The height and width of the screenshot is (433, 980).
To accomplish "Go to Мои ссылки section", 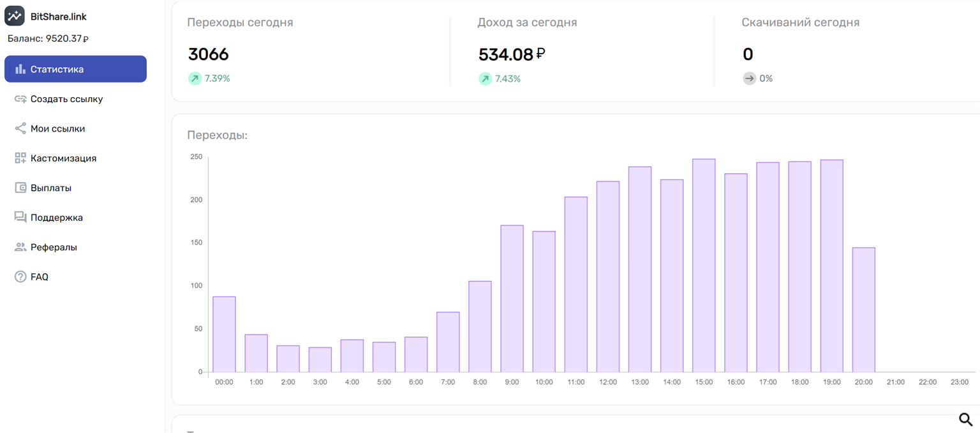I will 57,128.
